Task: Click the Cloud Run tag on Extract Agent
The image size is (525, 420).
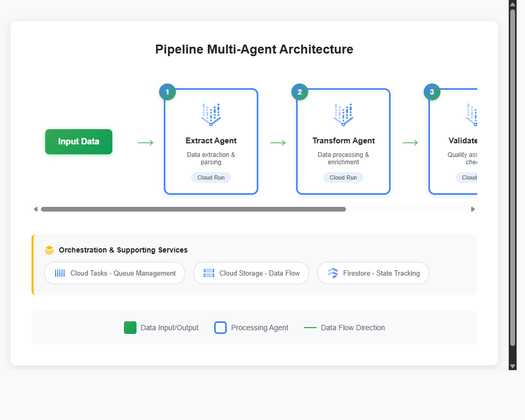Action: (211, 177)
